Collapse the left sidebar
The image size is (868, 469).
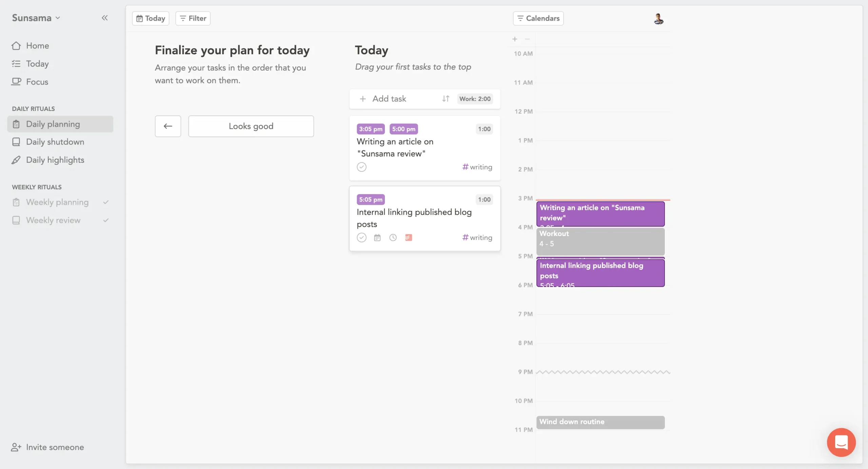105,18
